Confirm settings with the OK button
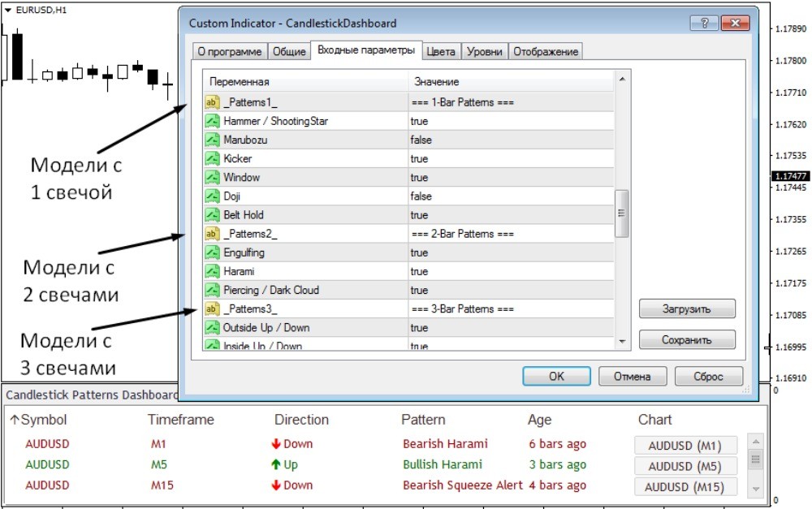The image size is (812, 509). coord(556,376)
